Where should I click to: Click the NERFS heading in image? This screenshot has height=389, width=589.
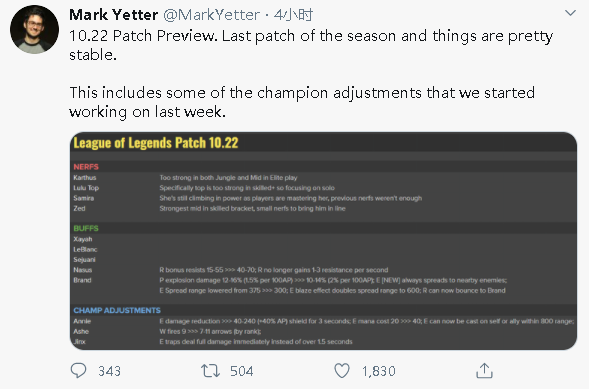(x=86, y=167)
